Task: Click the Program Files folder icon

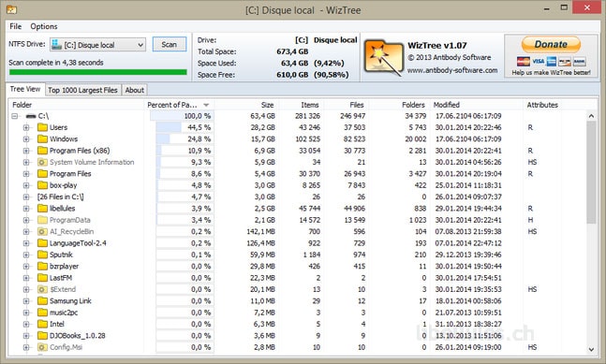Action: [x=42, y=174]
